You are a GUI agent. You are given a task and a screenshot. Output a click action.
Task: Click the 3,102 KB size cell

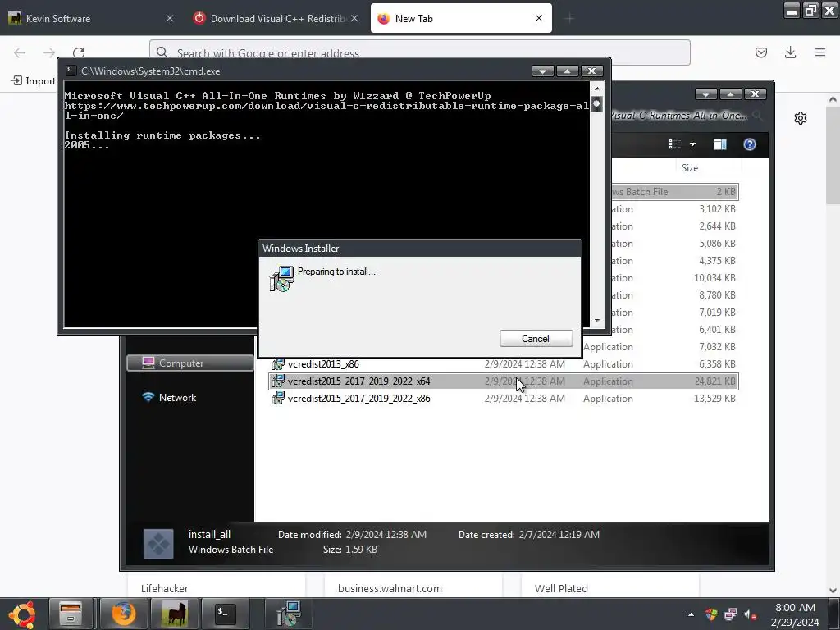[717, 209]
